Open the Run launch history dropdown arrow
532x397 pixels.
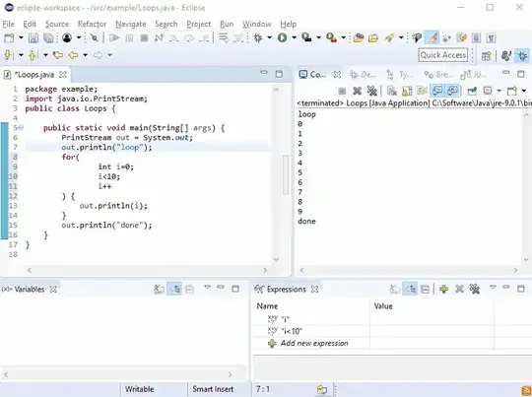point(294,37)
